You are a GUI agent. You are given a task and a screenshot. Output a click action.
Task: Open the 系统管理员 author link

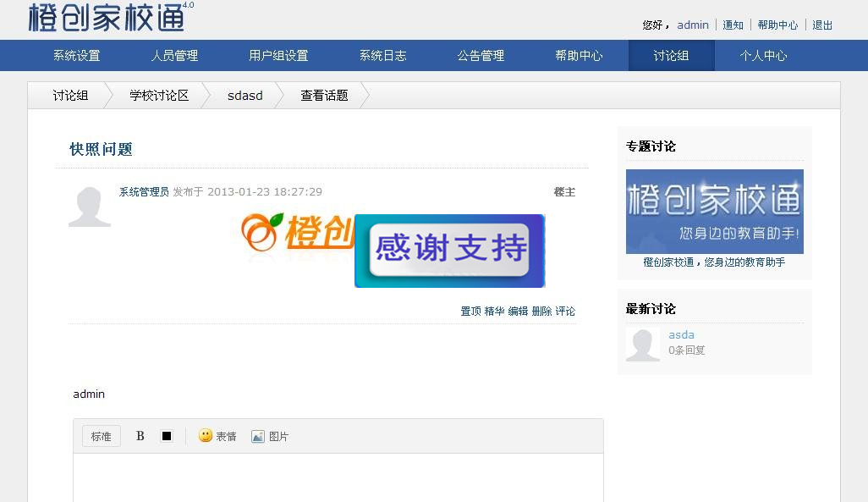144,191
